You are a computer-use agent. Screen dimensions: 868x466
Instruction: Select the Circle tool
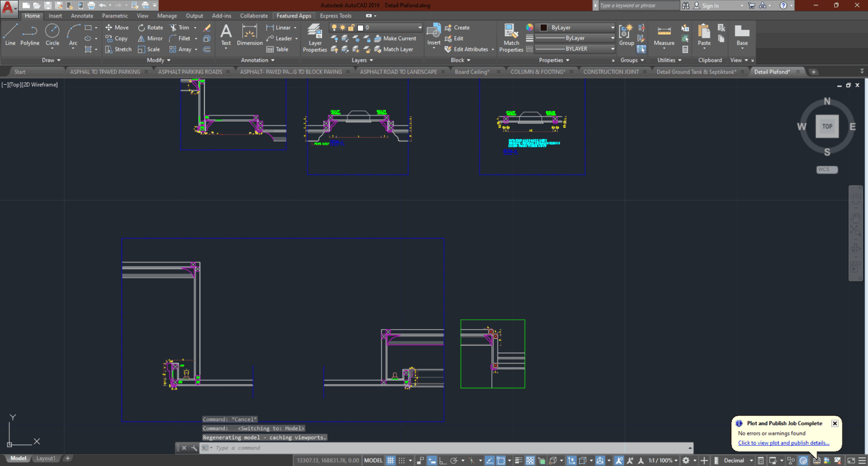52,36
